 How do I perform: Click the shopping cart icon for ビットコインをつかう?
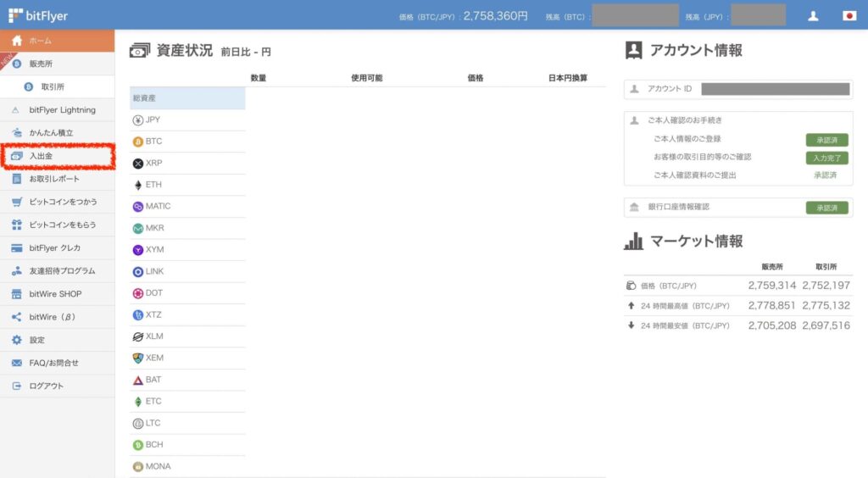pyautogui.click(x=17, y=202)
